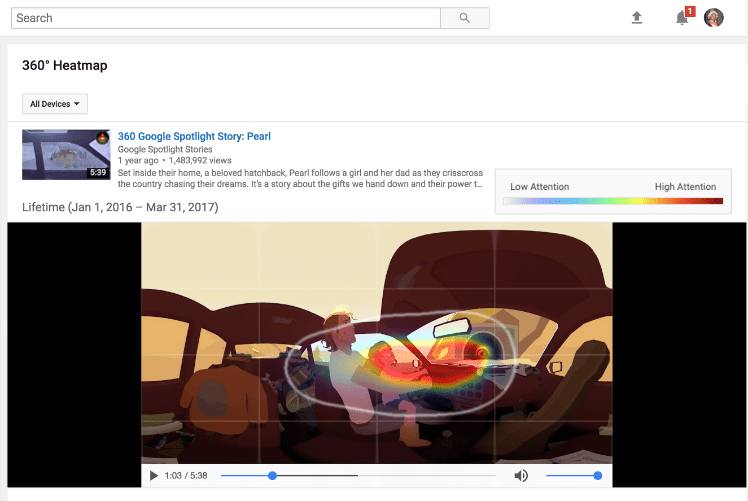
Task: Open the Pearl video thumbnail
Action: 66,155
